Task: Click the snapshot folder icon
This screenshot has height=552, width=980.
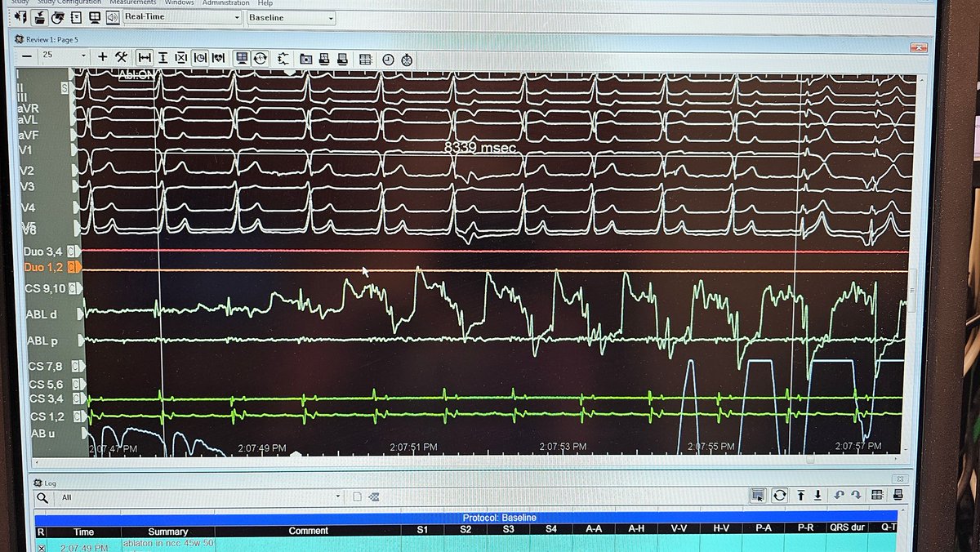Action: click(306, 59)
